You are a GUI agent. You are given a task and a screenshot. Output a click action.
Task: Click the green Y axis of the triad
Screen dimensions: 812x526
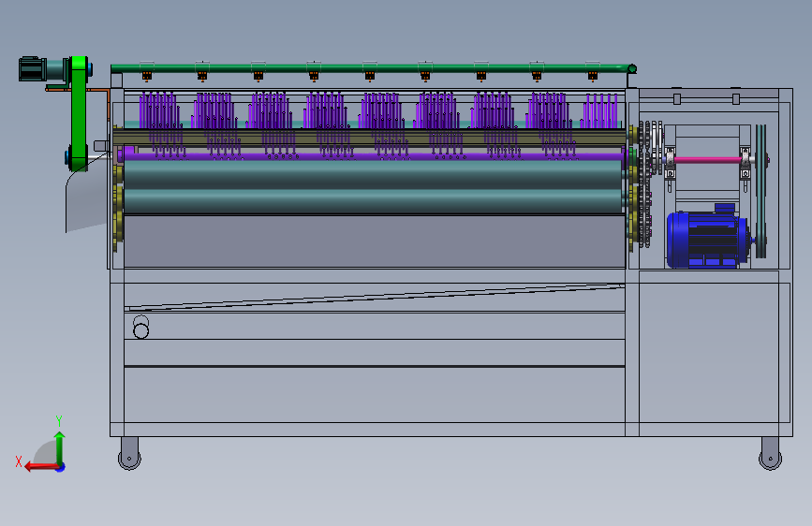[x=60, y=448]
